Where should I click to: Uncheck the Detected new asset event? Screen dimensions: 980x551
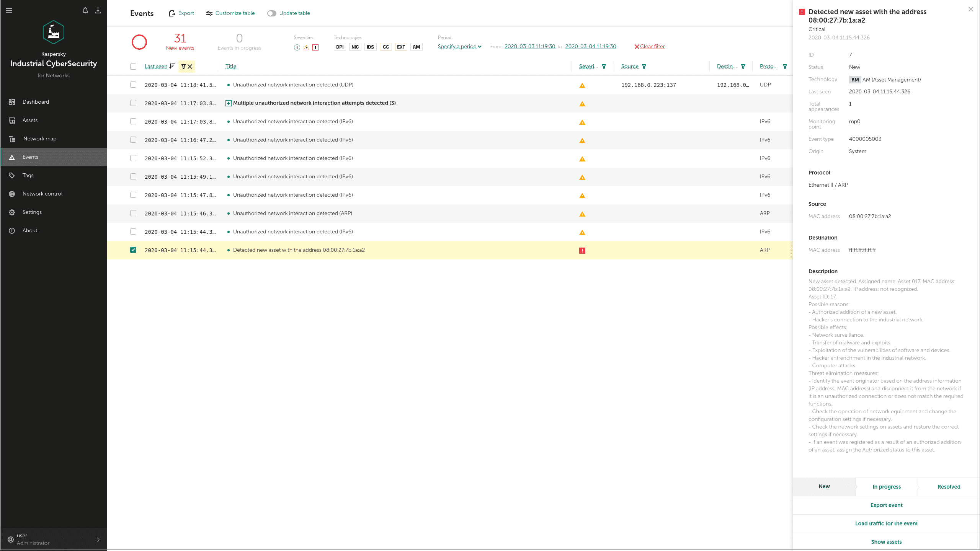pos(133,250)
